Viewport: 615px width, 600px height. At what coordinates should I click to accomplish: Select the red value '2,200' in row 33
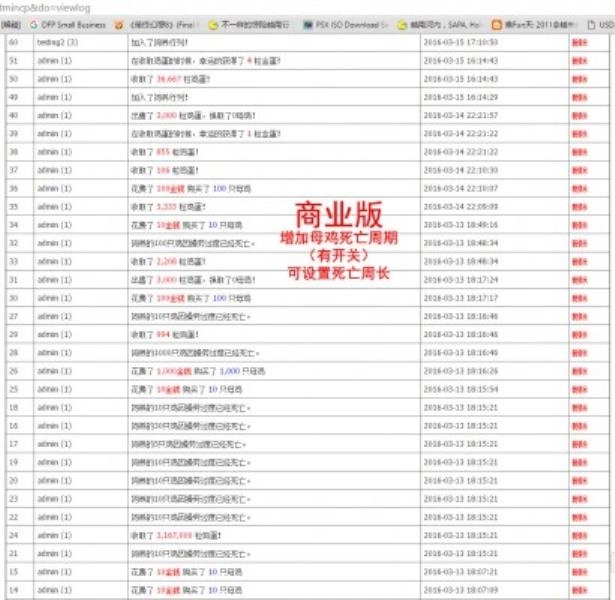pos(166,261)
